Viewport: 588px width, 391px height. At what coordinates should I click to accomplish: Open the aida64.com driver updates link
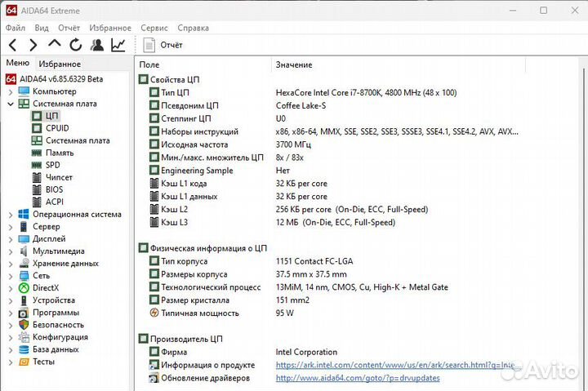click(x=358, y=378)
